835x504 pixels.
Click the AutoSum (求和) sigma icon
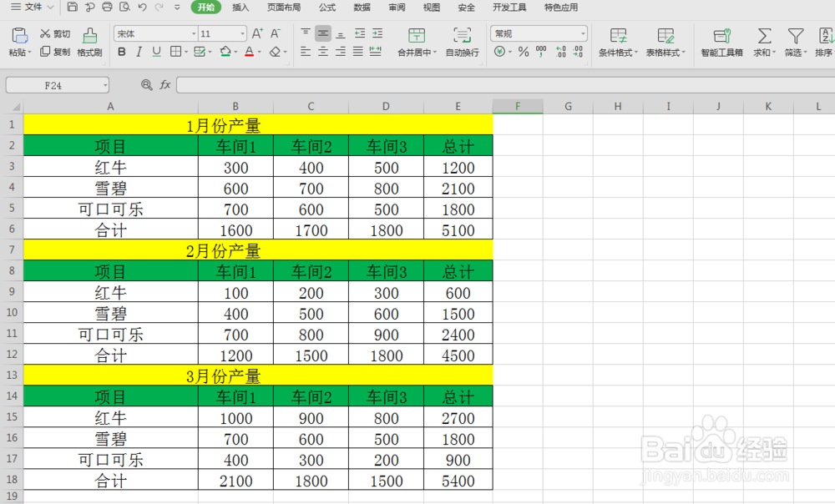[x=764, y=36]
